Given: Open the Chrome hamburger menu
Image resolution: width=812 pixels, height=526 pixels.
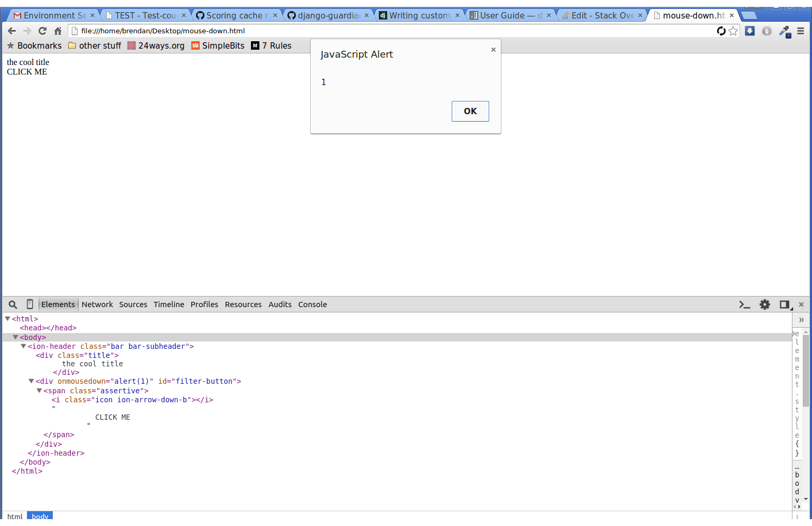Looking at the screenshot, I should (x=800, y=31).
